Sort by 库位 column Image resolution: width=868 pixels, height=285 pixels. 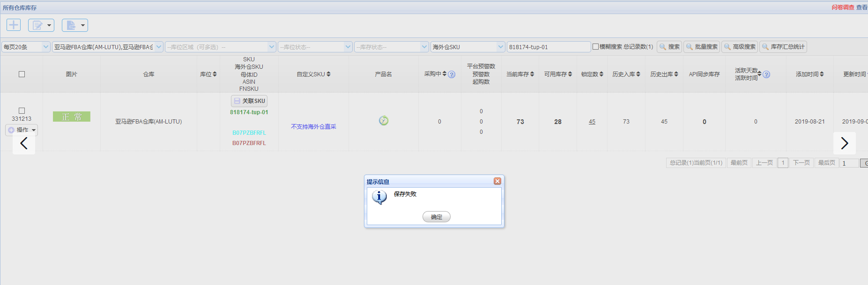[x=208, y=74]
